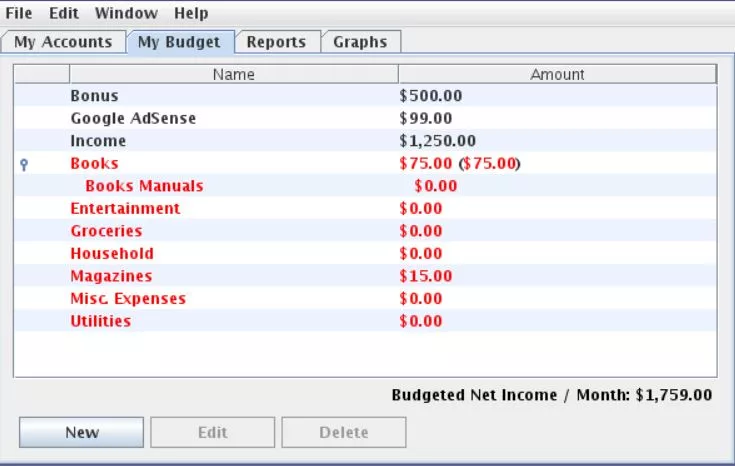Select the Utilities row
The height and width of the screenshot is (466, 735).
366,321
